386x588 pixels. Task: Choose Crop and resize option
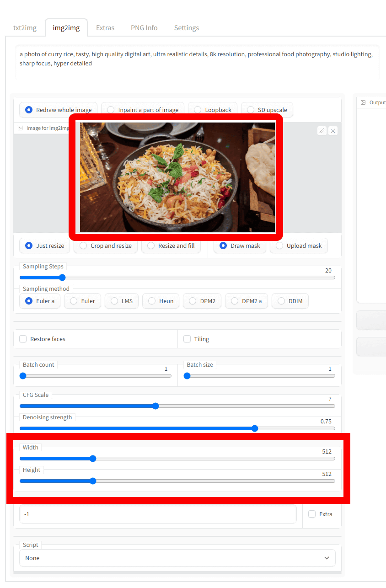105,246
